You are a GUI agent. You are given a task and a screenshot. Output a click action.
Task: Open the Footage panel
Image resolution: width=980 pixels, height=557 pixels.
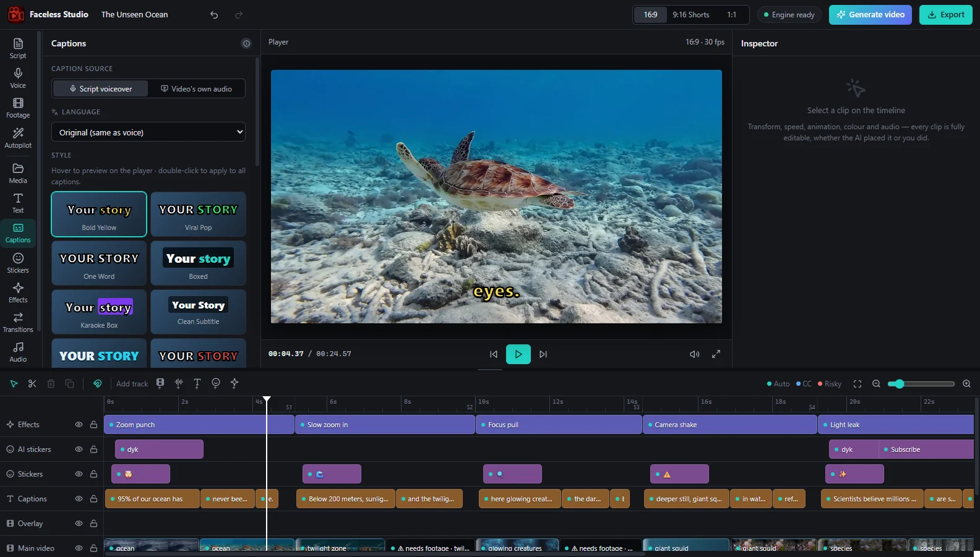18,108
